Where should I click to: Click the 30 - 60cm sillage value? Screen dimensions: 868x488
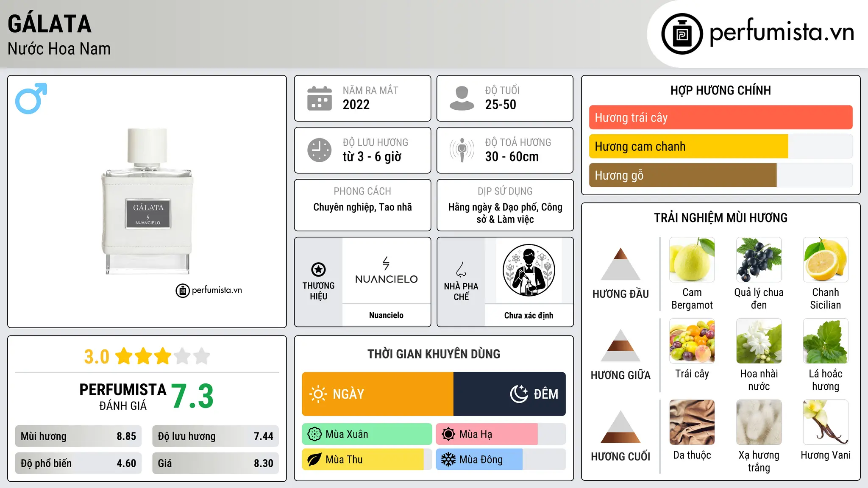click(x=512, y=157)
